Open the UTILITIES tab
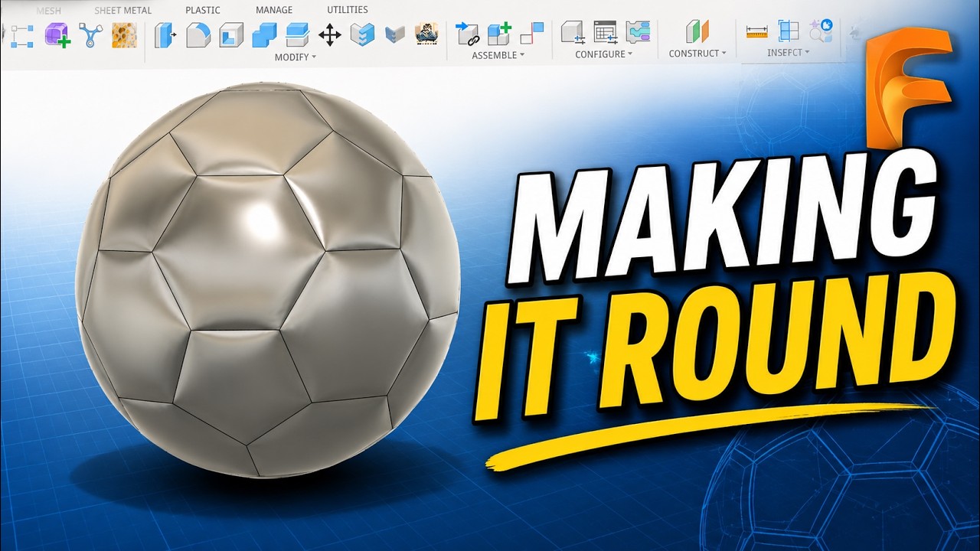Viewport: 980px width, 551px height. (348, 10)
